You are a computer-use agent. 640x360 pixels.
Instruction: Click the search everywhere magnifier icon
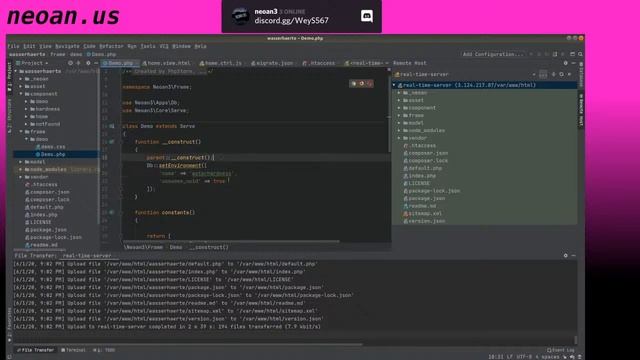click(580, 54)
